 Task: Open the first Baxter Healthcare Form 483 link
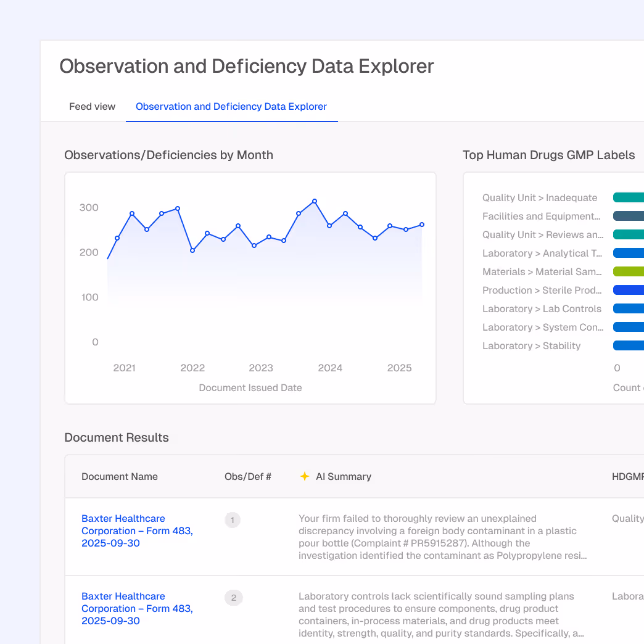pos(136,530)
